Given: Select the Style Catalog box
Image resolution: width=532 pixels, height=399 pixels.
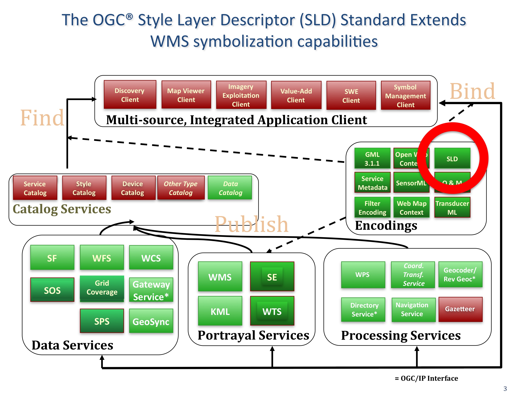Looking at the screenshot, I should tap(84, 188).
